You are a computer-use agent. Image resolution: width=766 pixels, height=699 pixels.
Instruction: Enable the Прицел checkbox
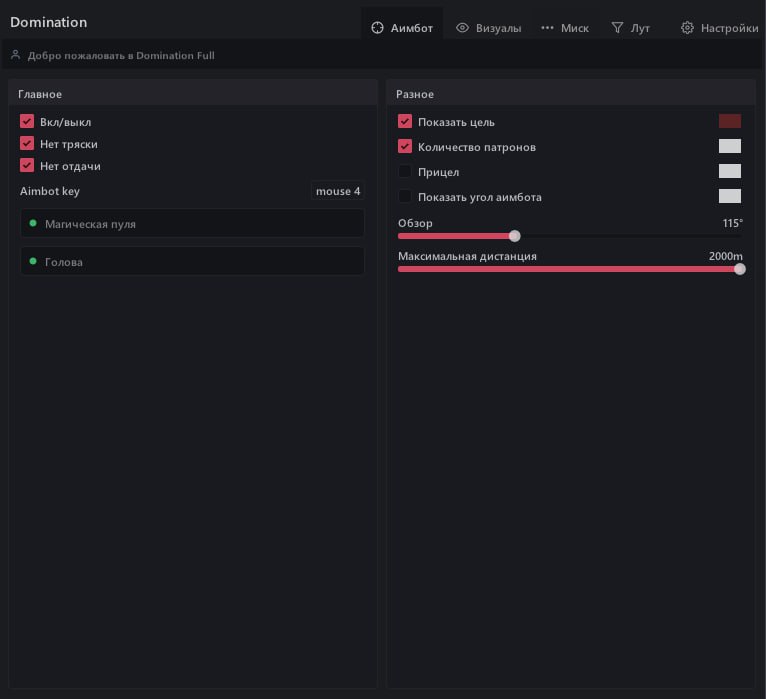405,172
